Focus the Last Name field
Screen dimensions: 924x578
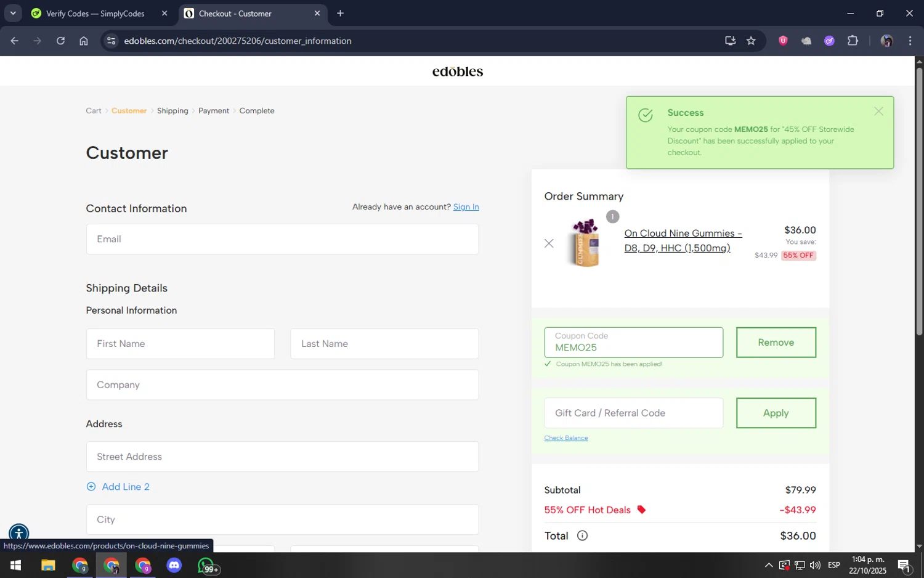(384, 344)
